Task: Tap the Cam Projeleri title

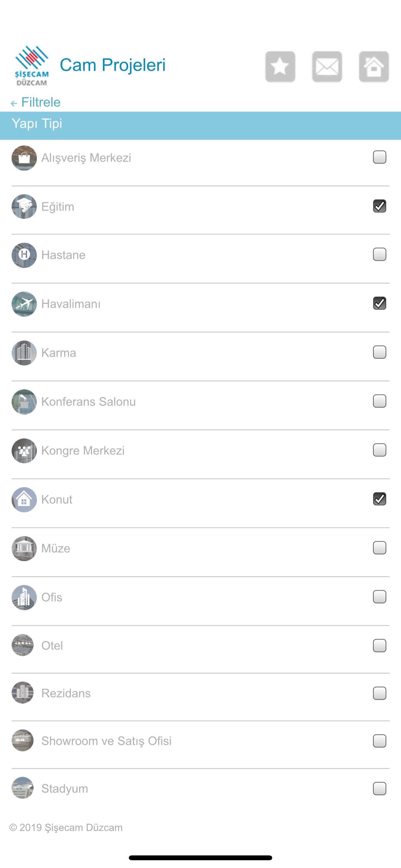Action: click(x=113, y=65)
